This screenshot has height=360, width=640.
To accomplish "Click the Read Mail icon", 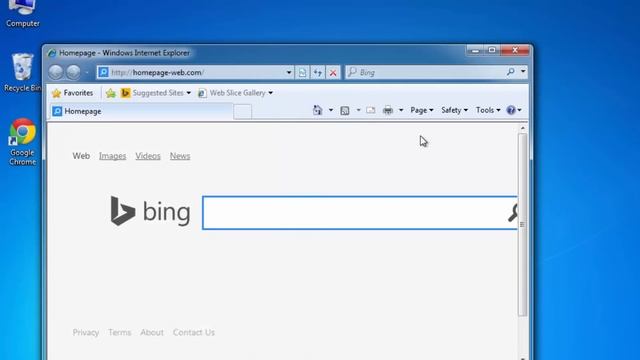I will pyautogui.click(x=371, y=110).
